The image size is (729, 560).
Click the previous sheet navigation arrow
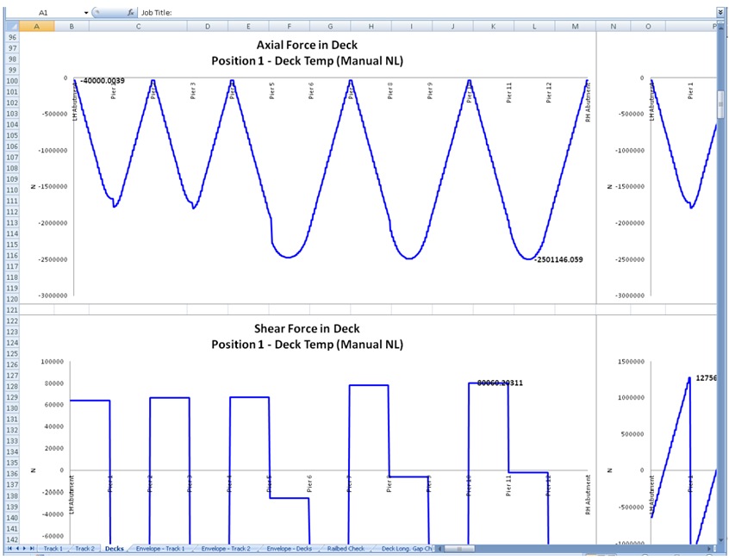(x=18, y=548)
